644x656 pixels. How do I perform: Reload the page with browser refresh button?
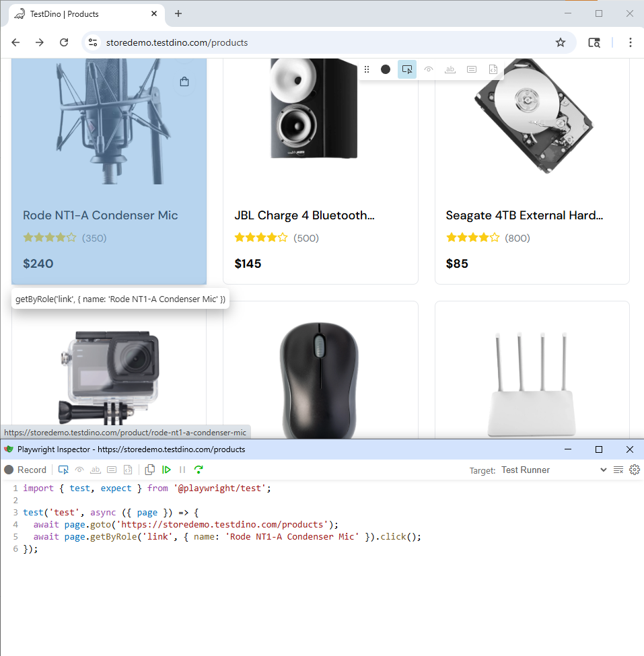(x=64, y=42)
